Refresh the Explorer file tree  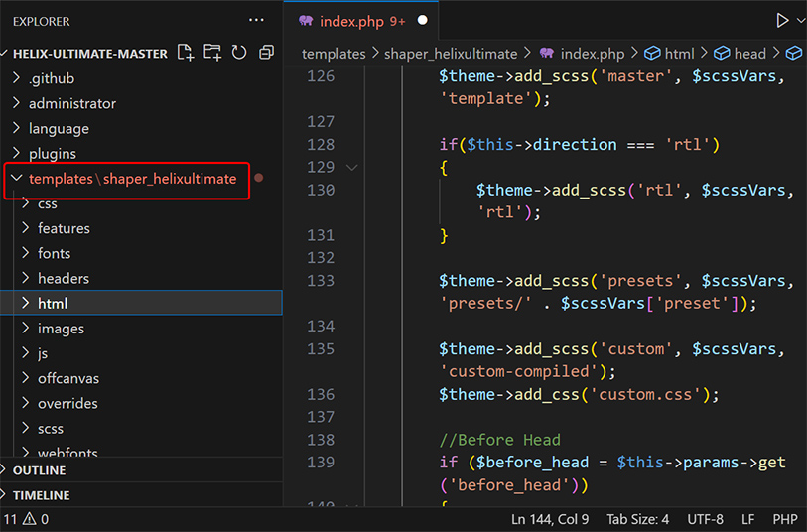coord(238,53)
